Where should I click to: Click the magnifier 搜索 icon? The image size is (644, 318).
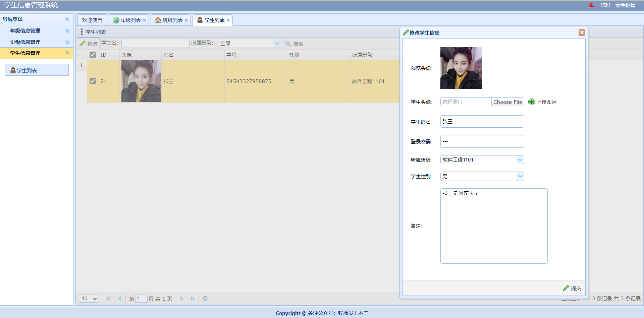click(x=288, y=43)
